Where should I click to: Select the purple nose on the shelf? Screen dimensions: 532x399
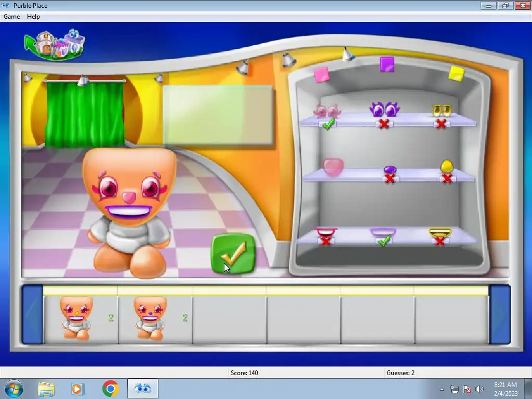point(390,169)
